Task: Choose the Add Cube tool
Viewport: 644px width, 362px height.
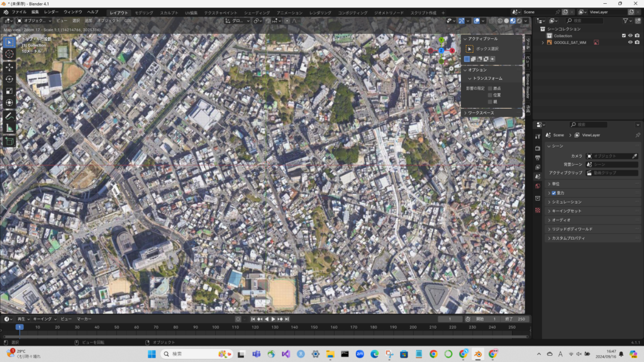Action: point(9,141)
